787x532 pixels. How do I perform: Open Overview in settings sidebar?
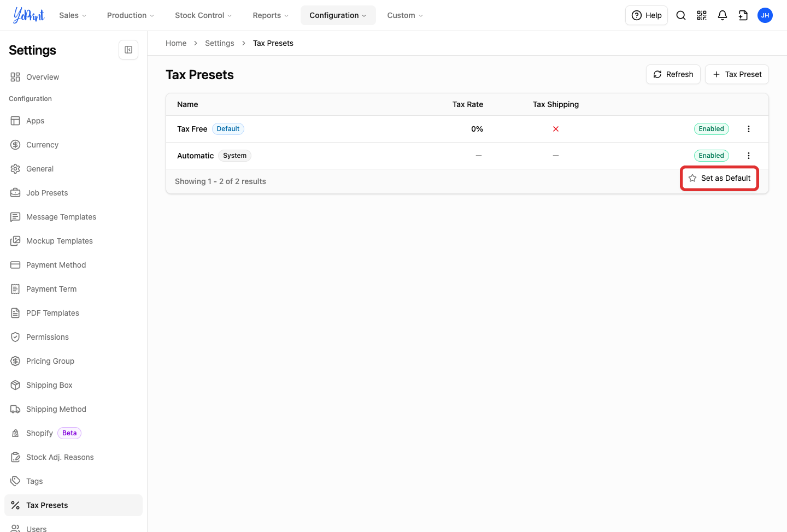click(x=73, y=77)
